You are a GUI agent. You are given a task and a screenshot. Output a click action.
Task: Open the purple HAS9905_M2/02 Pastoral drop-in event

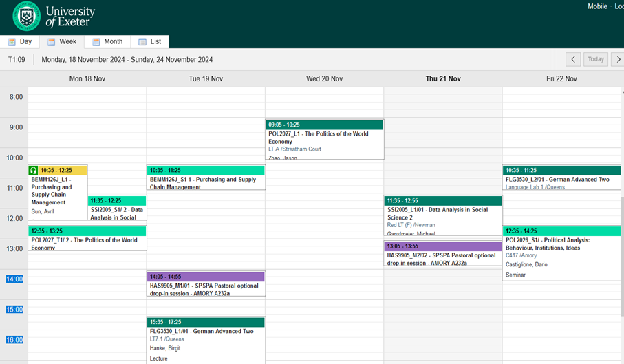442,256
